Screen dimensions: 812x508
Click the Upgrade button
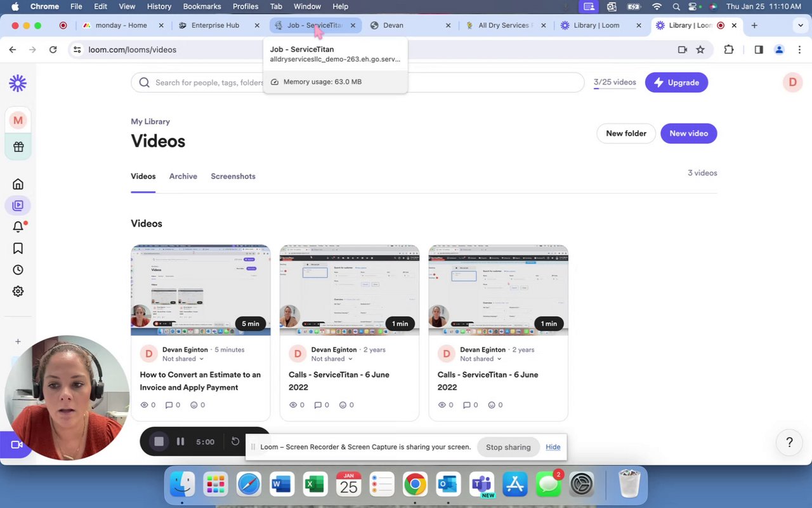coord(676,83)
